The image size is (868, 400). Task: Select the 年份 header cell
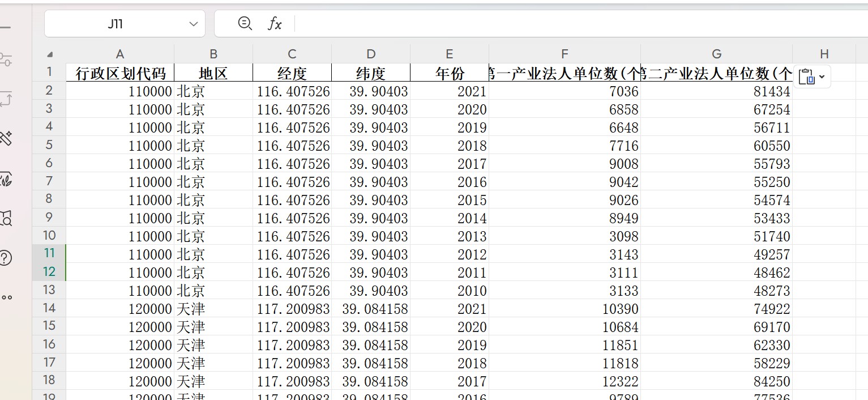click(x=449, y=73)
